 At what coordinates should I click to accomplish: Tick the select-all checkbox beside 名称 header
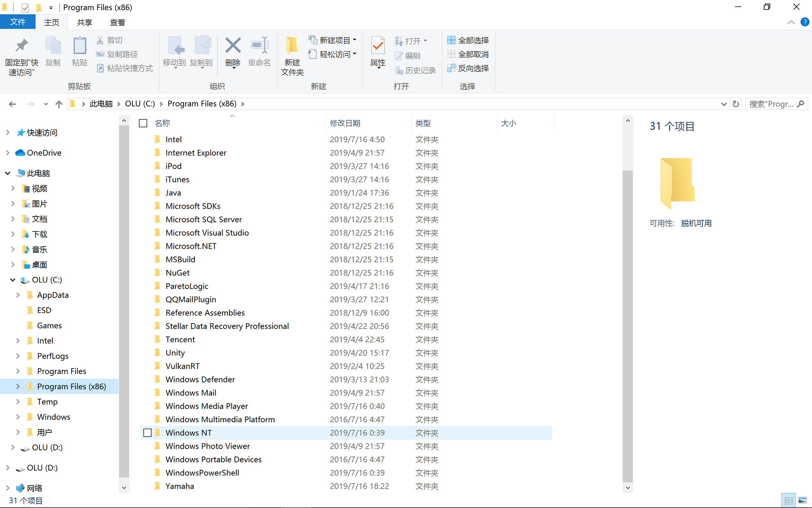[x=143, y=123]
